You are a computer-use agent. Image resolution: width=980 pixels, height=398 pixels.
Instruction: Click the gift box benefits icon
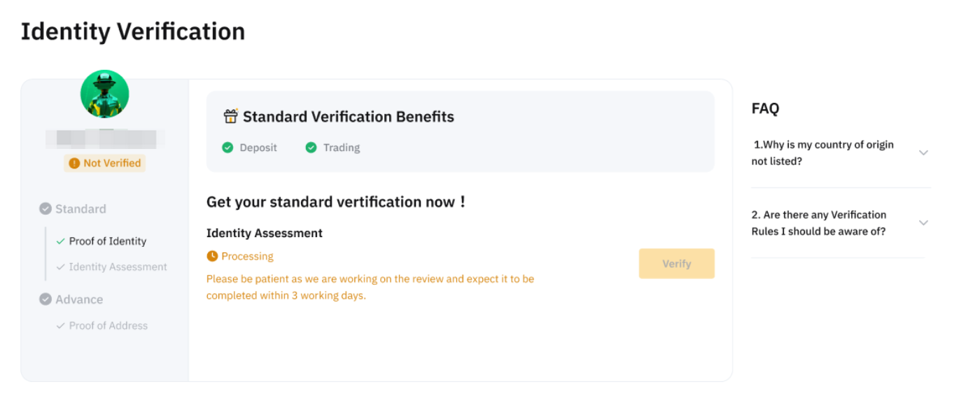[230, 117]
